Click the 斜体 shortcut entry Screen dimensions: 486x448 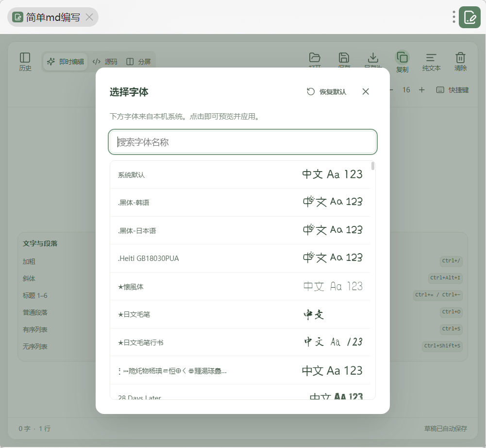29,278
